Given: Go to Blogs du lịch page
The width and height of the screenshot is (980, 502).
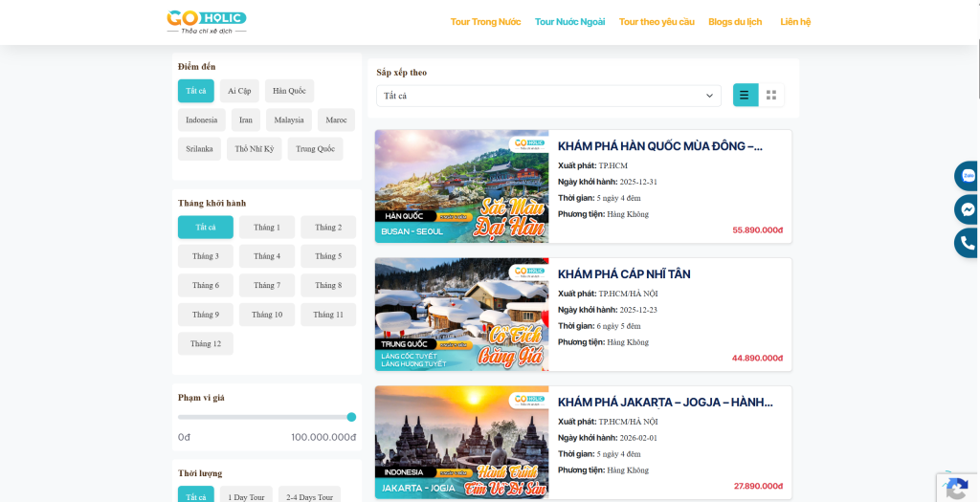Looking at the screenshot, I should point(735,22).
